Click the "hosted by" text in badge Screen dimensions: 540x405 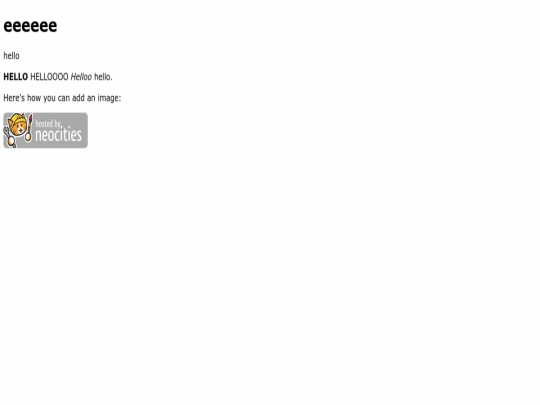[x=48, y=124]
